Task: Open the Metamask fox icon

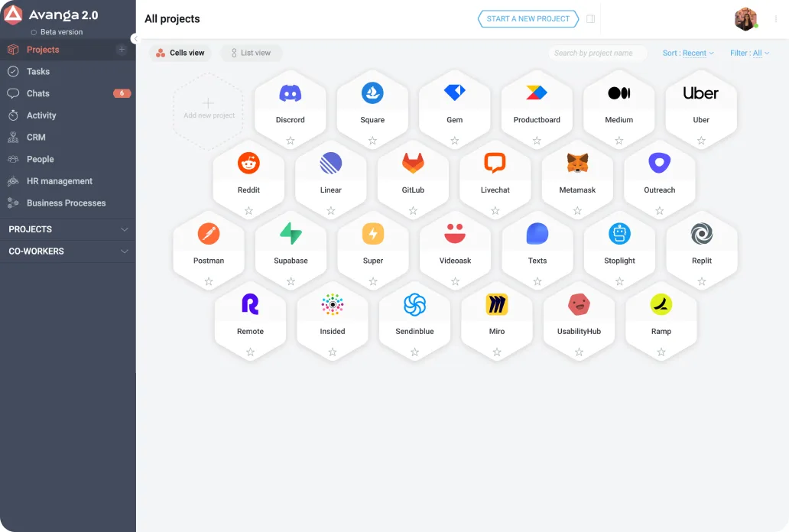Action: (577, 163)
